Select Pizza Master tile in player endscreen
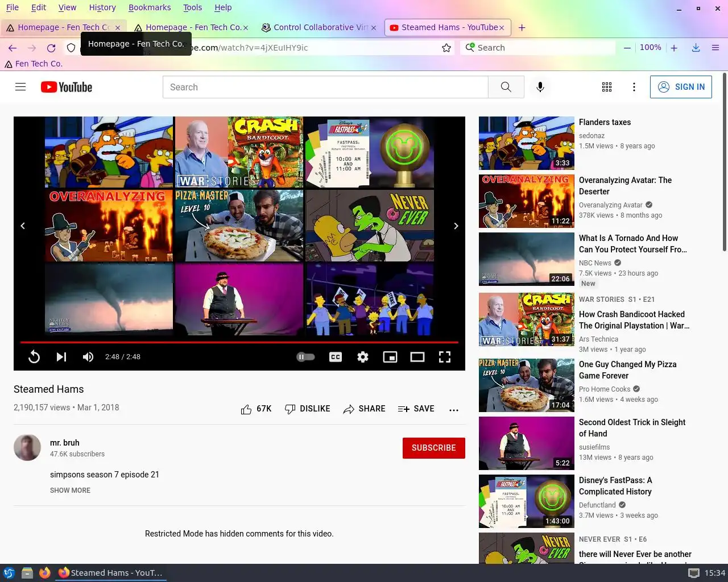This screenshot has height=582, width=728. [239, 226]
